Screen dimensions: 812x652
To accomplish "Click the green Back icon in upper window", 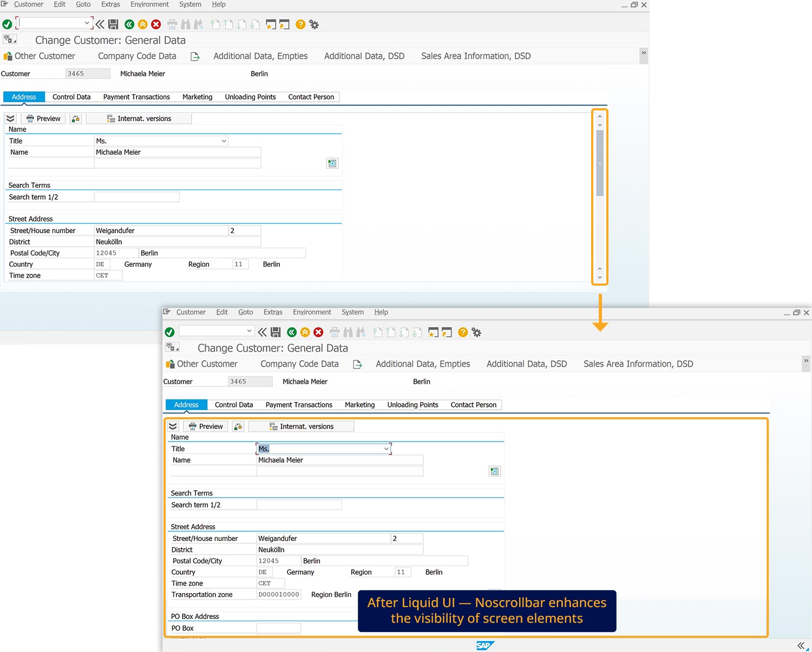I will (x=129, y=24).
